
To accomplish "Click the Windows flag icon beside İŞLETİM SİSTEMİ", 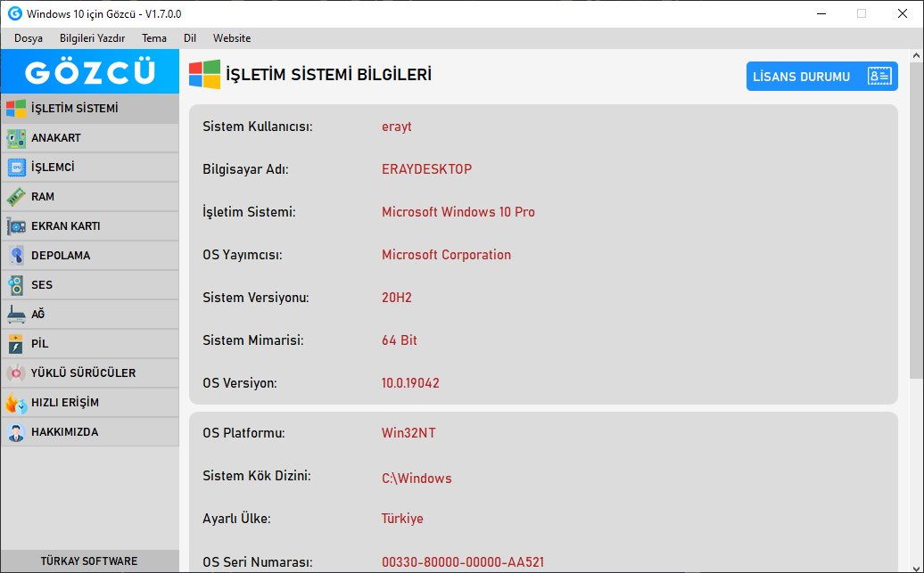I will pyautogui.click(x=16, y=109).
